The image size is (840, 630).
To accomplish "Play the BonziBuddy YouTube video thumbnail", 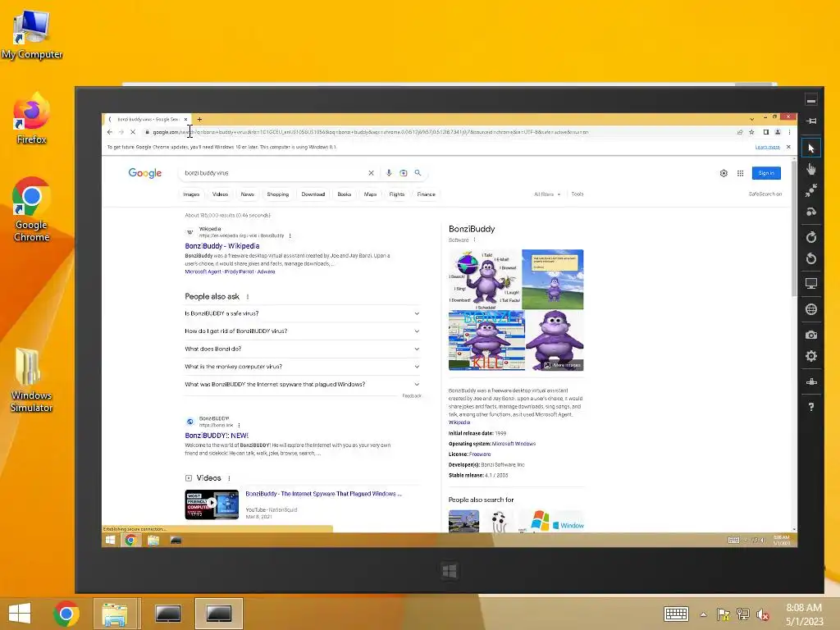I will coord(212,504).
